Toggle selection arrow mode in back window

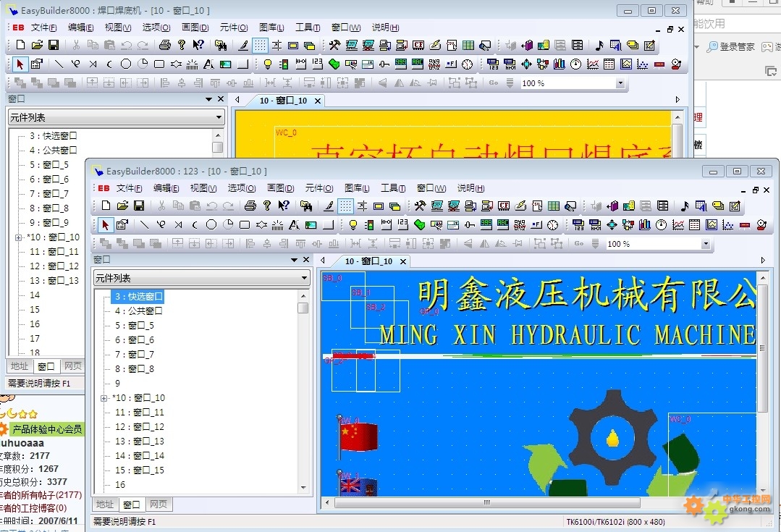tap(20, 64)
